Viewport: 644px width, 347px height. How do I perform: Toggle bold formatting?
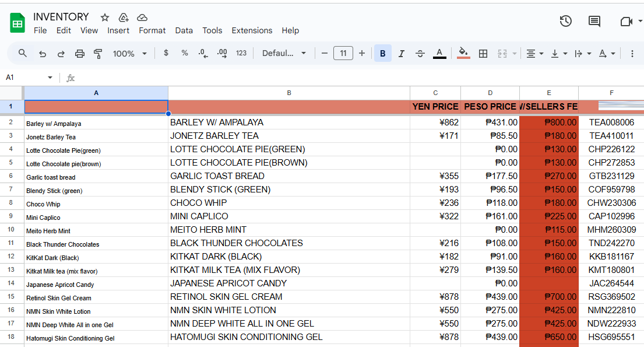[x=383, y=54]
